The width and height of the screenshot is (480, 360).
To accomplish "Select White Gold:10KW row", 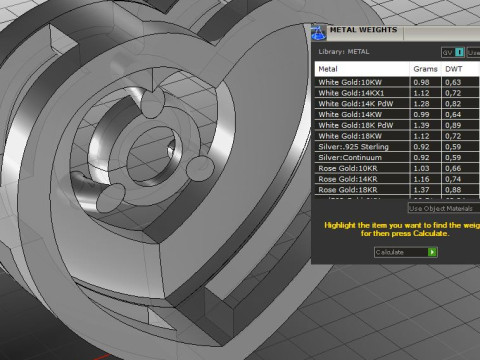I will [x=397, y=82].
